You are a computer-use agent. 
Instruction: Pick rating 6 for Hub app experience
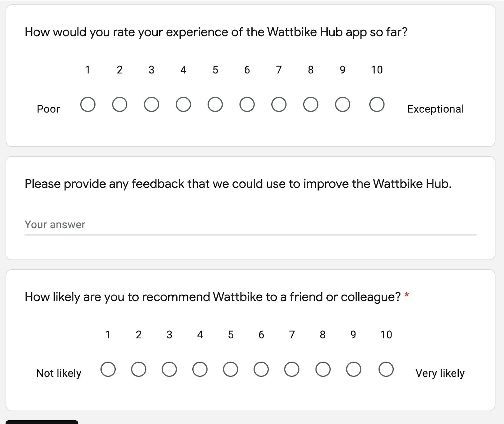tap(247, 105)
